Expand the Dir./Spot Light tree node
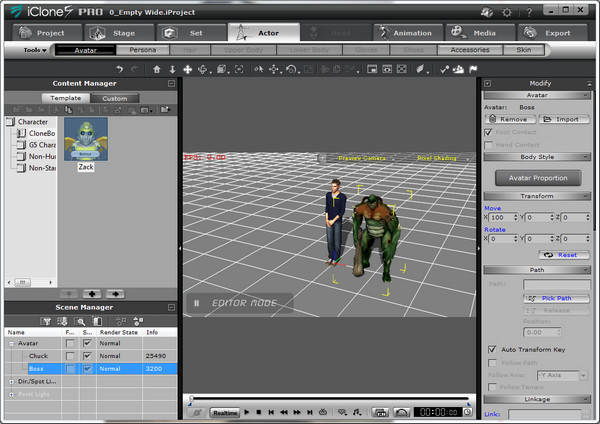Image resolution: width=600 pixels, height=424 pixels. coord(11,381)
